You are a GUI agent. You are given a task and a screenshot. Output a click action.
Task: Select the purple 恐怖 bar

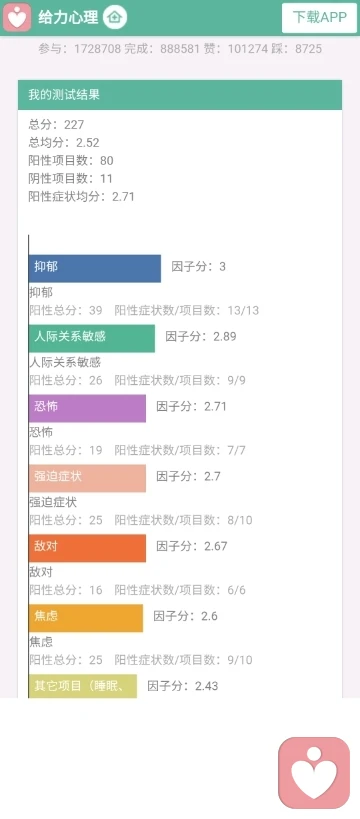click(x=87, y=408)
